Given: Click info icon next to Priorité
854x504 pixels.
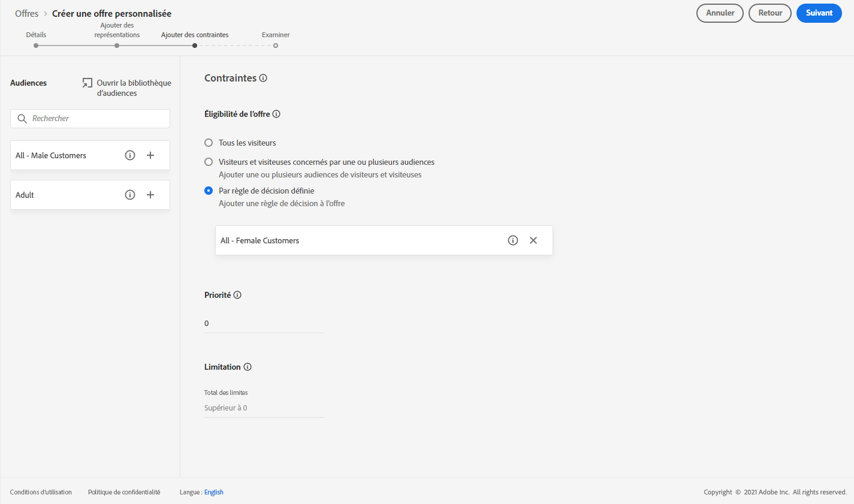Looking at the screenshot, I should [237, 295].
